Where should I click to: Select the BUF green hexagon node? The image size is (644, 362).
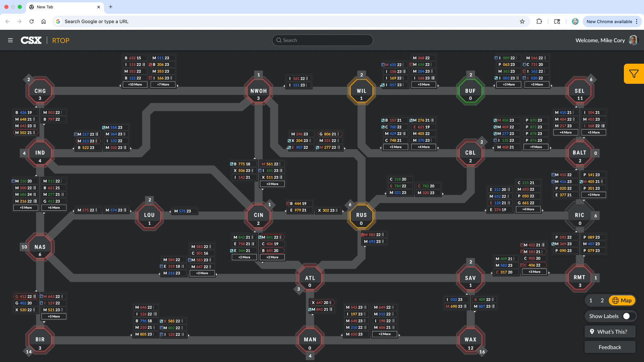point(470,91)
